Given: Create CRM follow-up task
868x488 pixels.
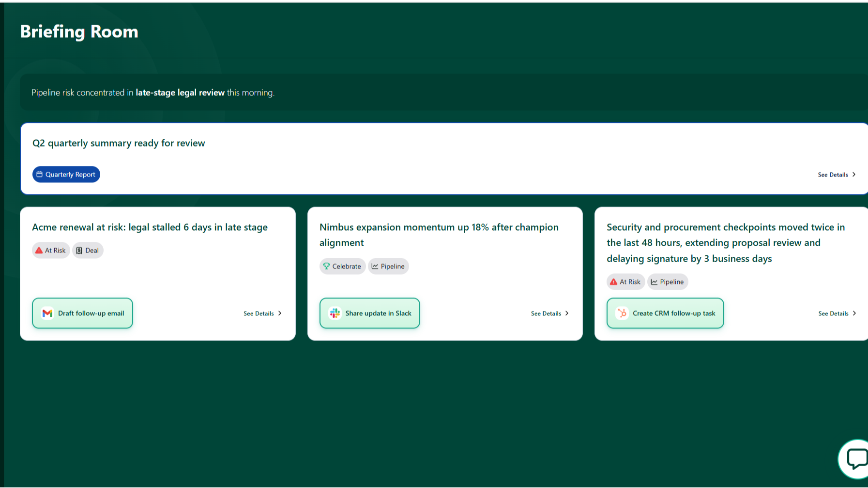Looking at the screenshot, I should coord(665,313).
